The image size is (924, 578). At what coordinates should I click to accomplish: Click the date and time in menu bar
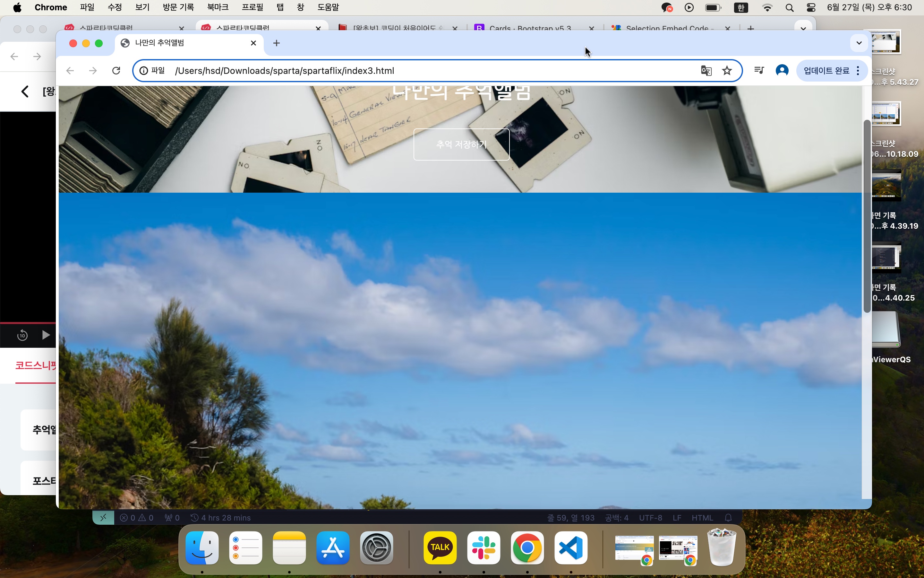pyautogui.click(x=869, y=8)
